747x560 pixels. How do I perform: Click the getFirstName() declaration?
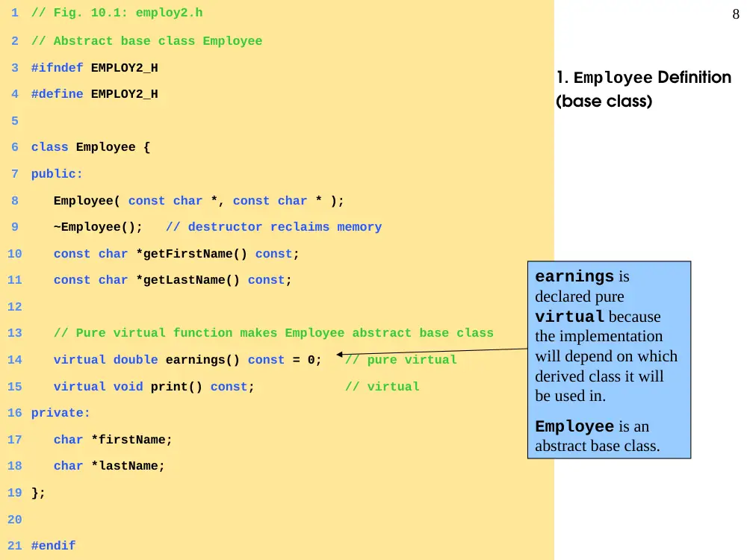click(176, 254)
